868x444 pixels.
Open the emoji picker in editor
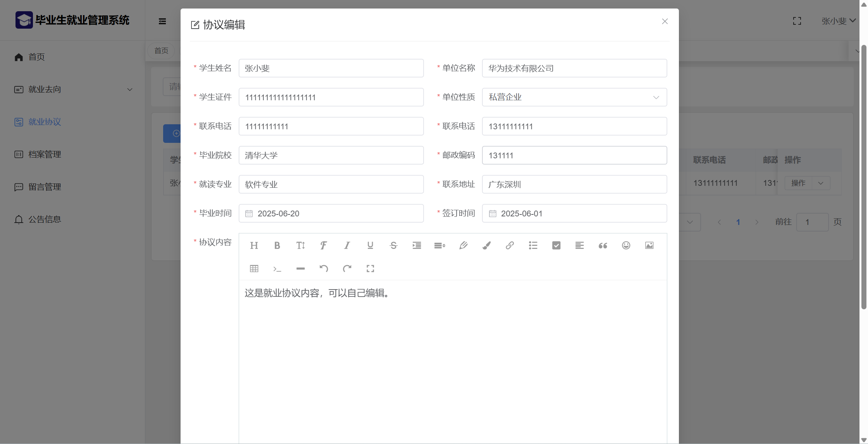(626, 245)
